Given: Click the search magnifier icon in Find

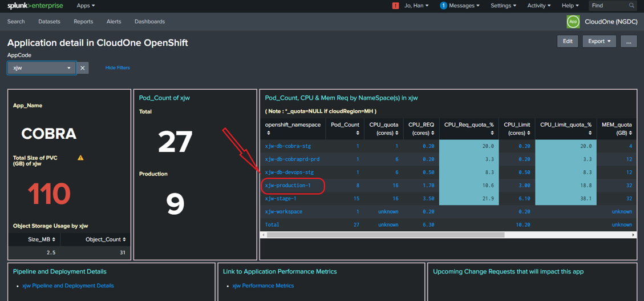Looking at the screenshot, I should (631, 6).
